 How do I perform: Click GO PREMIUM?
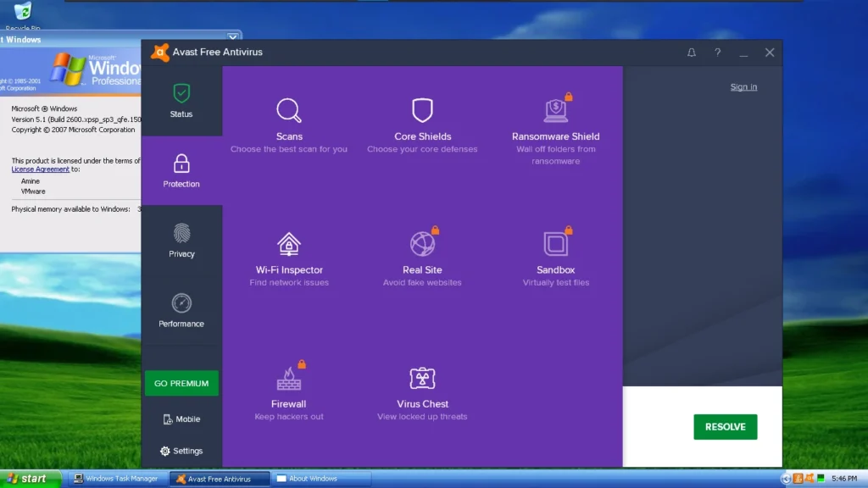181,383
